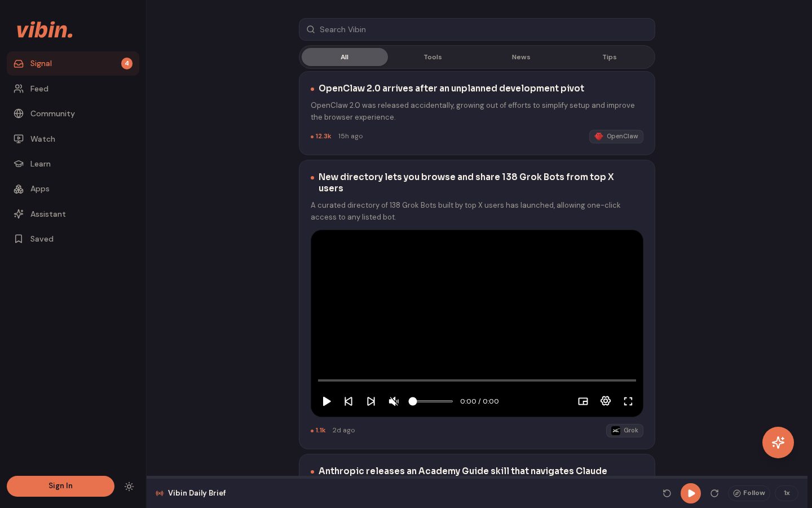
Task: Focus the Search Vibin field
Action: 477,29
